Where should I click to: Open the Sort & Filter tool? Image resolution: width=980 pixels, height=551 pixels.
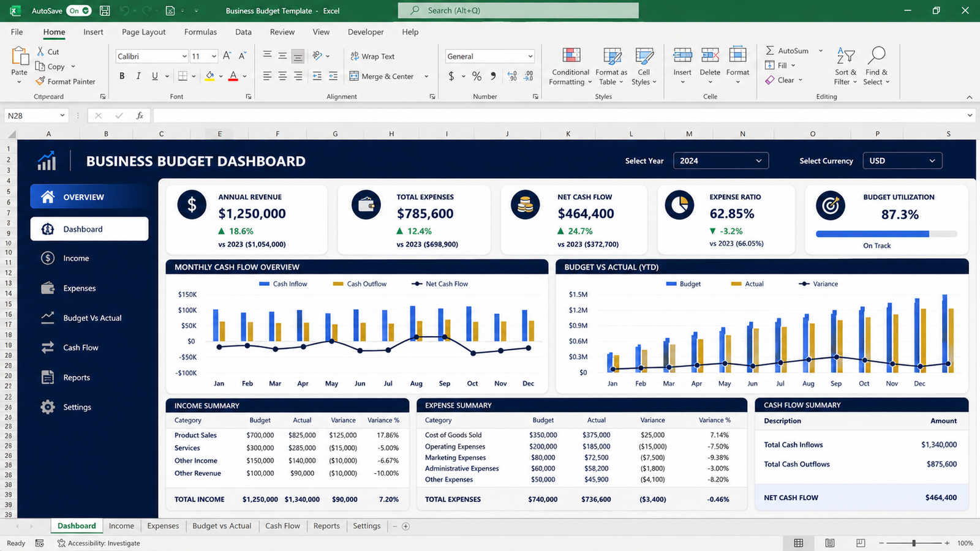(846, 56)
